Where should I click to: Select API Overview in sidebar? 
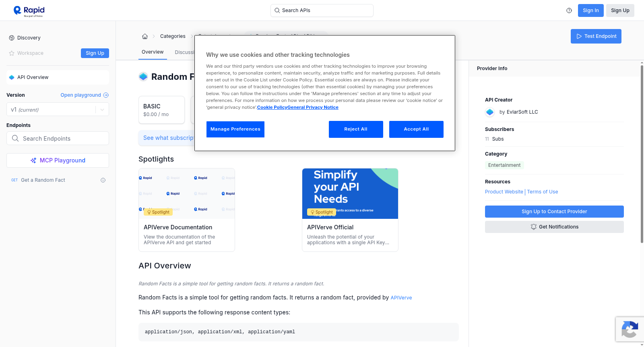(58, 77)
